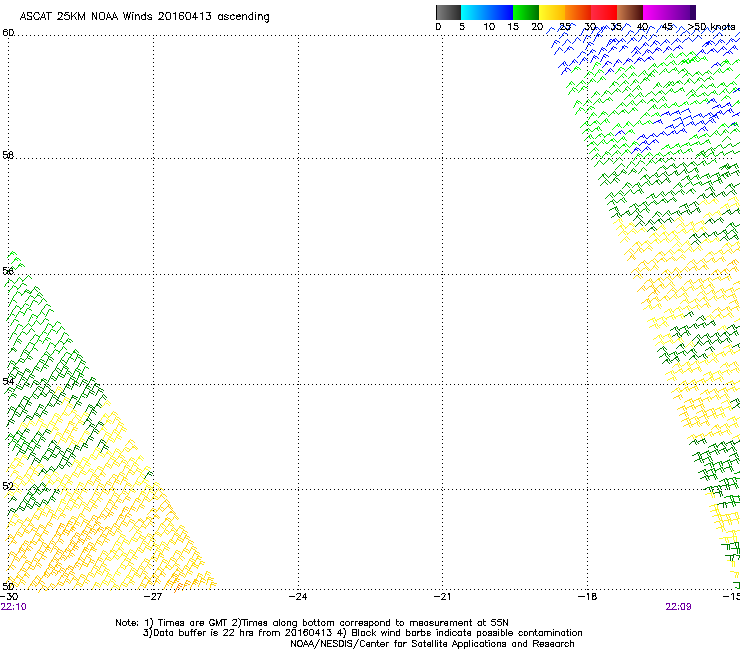740x650 pixels.
Task: Click the 'Data buffer is 22 hrs' note line
Action: tap(362, 633)
